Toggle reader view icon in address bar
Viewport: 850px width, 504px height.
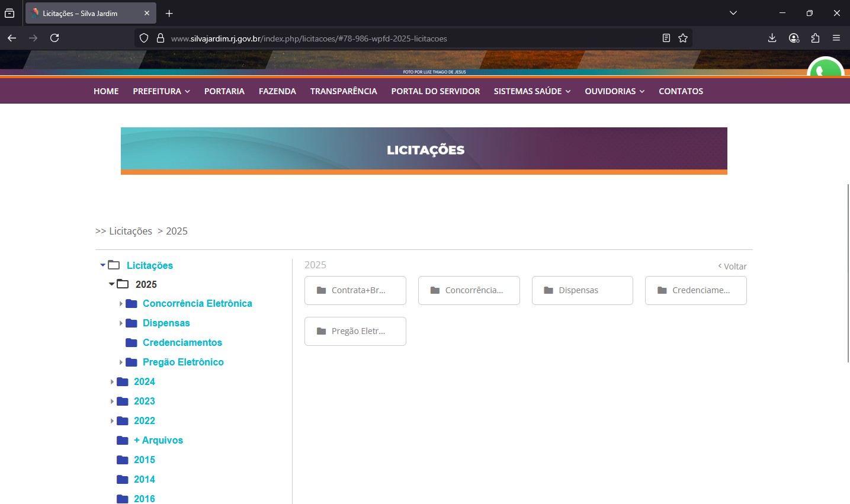pos(666,38)
